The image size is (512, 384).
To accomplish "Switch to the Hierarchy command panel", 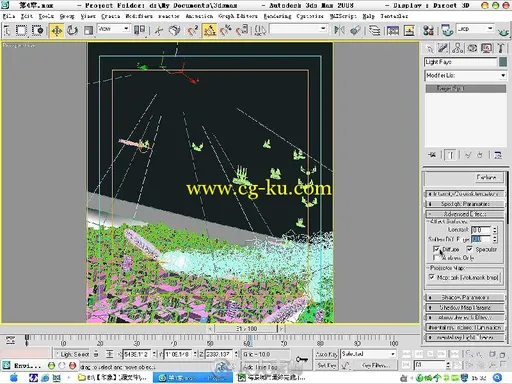I will pos(458,49).
